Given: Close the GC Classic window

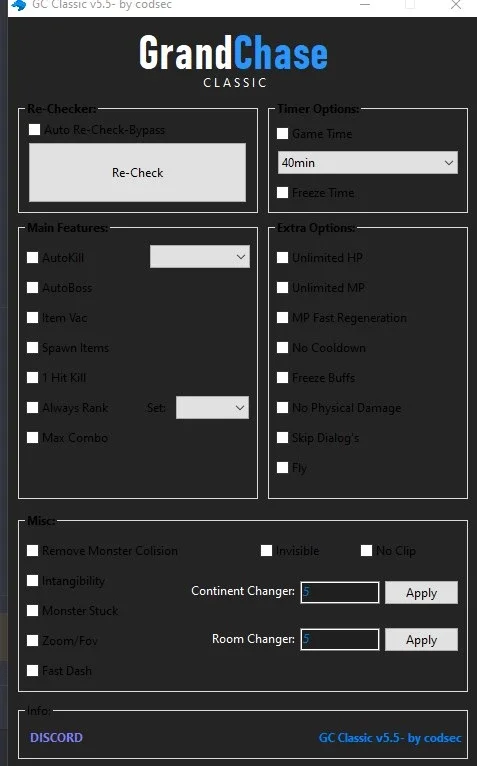Looking at the screenshot, I should [x=455, y=5].
